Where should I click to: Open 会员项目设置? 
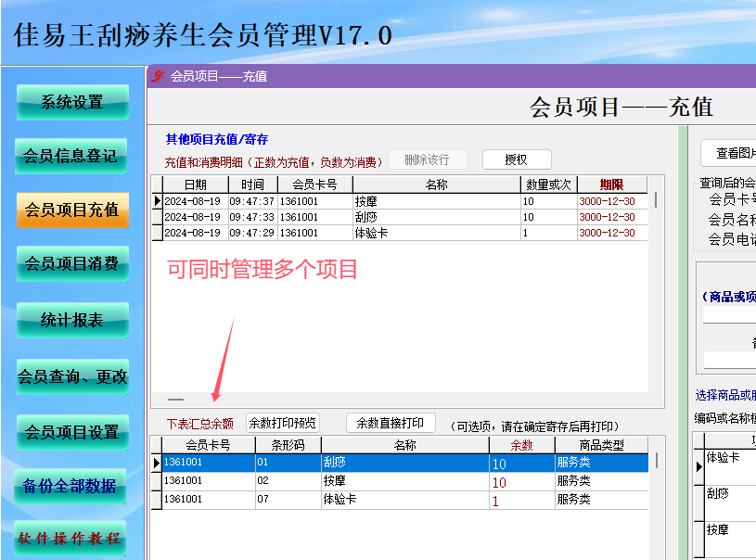(72, 432)
